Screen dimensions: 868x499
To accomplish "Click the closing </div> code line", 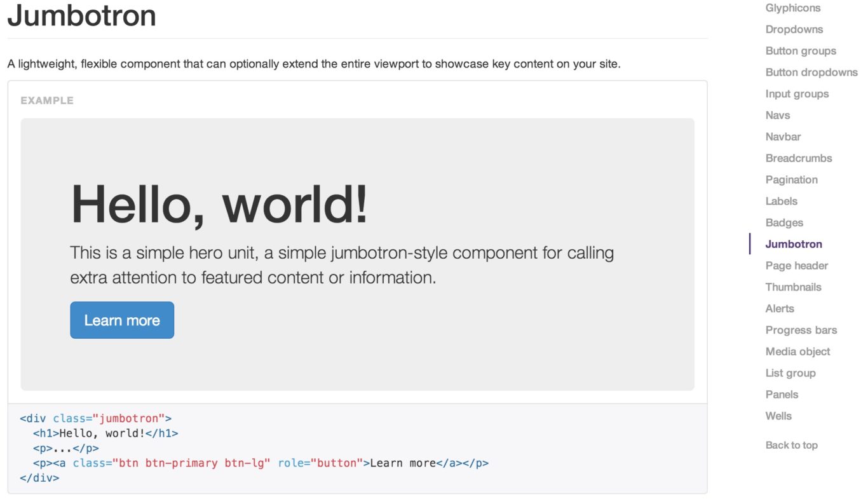I will click(39, 478).
